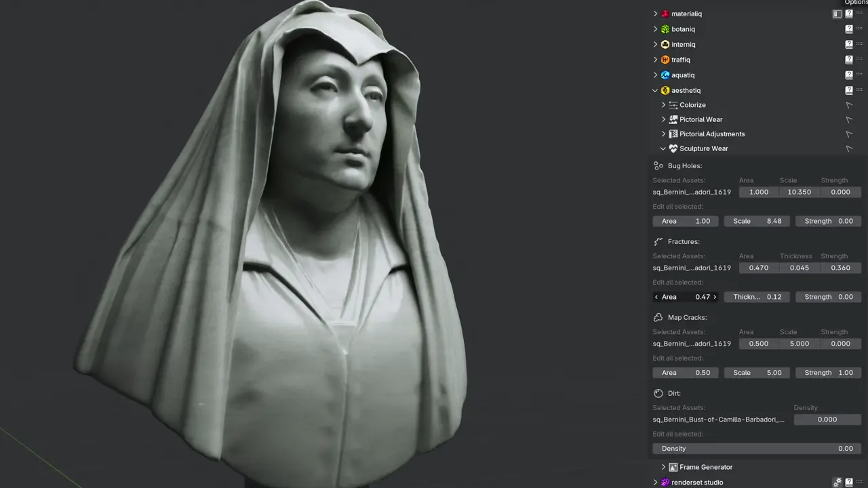Click the aesthetiq yellow logo icon

(x=665, y=90)
